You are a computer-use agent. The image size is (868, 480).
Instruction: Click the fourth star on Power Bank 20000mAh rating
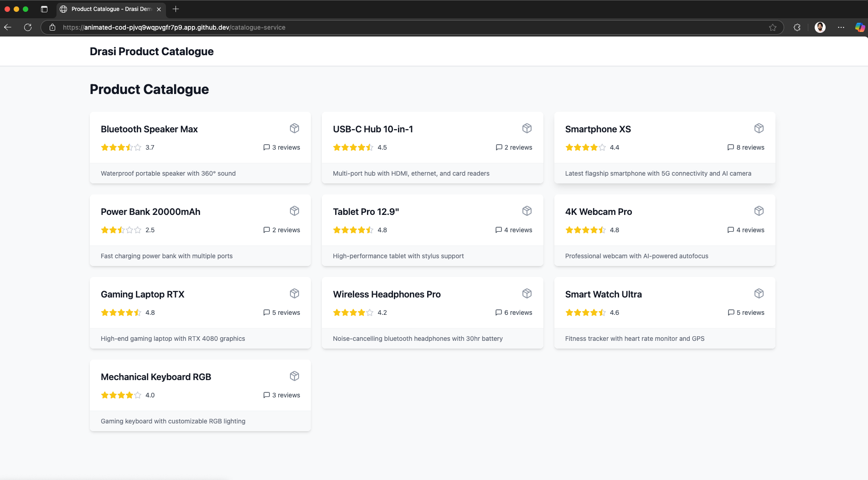[130, 230]
